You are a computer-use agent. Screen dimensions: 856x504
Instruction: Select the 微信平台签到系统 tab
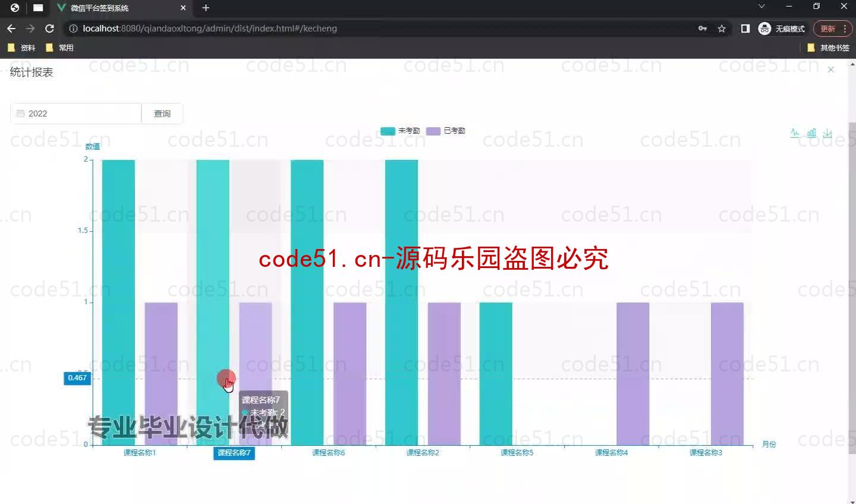pyautogui.click(x=122, y=8)
